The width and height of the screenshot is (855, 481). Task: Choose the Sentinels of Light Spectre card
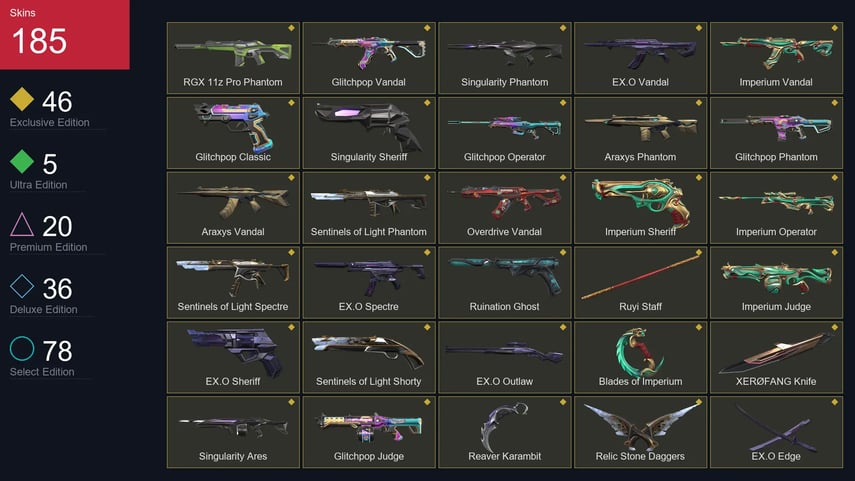click(x=233, y=282)
